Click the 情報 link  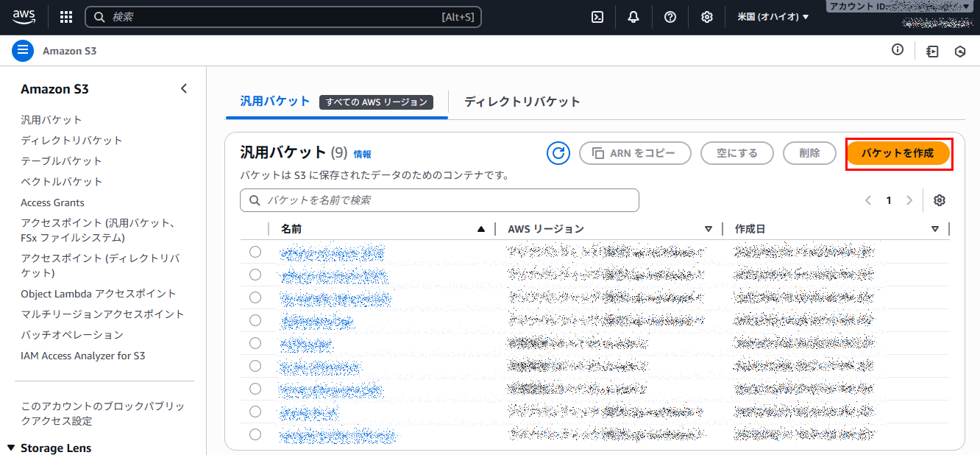[362, 154]
